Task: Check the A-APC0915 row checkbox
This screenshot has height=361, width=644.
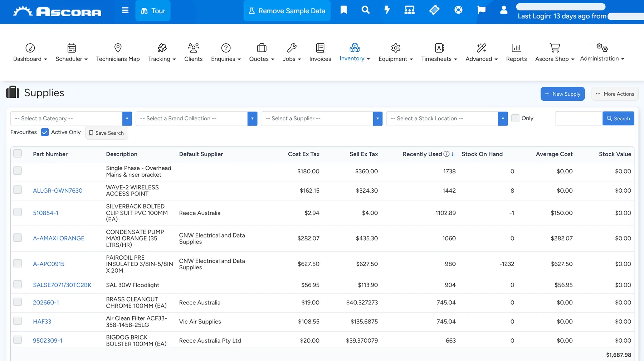Action: tap(18, 263)
